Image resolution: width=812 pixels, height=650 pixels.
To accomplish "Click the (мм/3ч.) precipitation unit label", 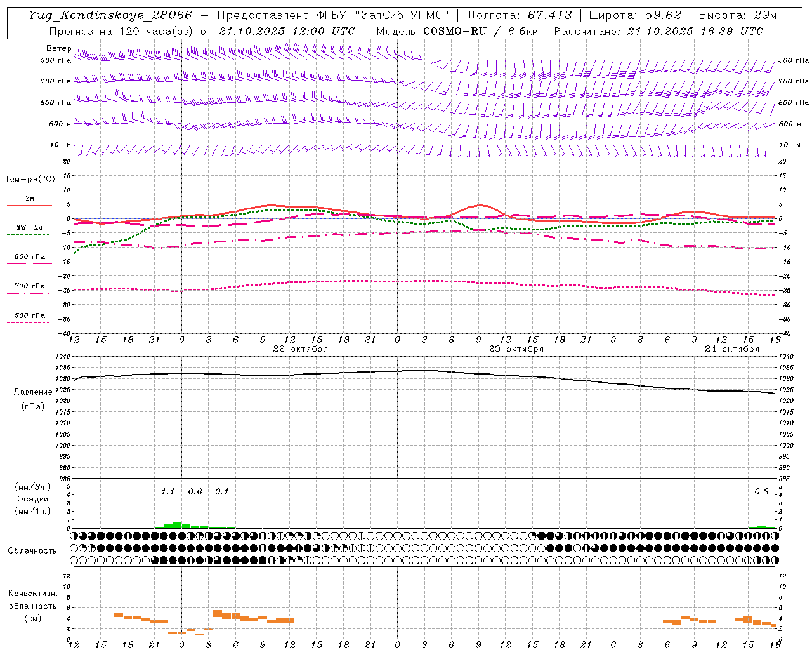I will 33,487.
